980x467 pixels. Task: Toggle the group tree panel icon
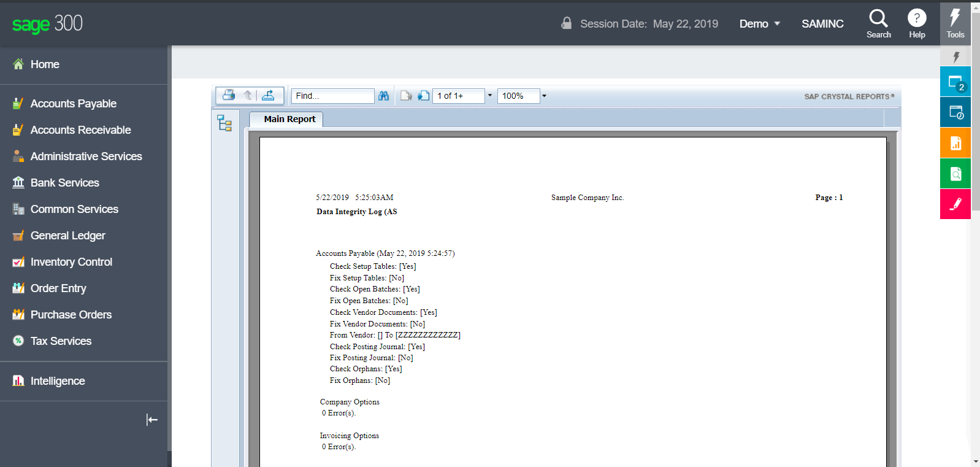[224, 123]
